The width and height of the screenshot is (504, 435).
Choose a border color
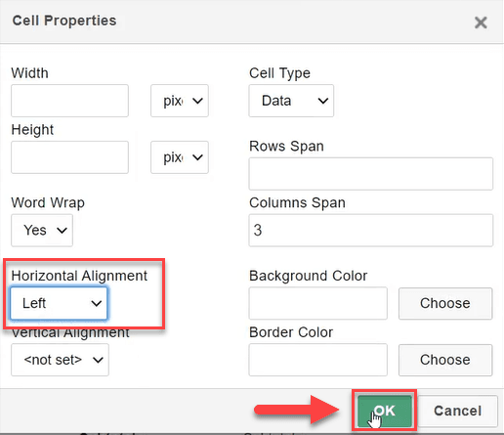click(445, 360)
